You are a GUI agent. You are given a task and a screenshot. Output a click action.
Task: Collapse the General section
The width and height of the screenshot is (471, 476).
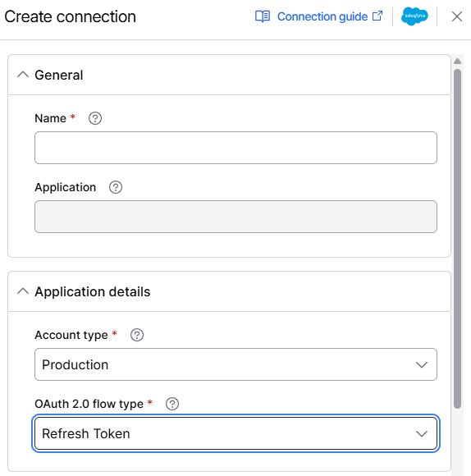coord(23,75)
